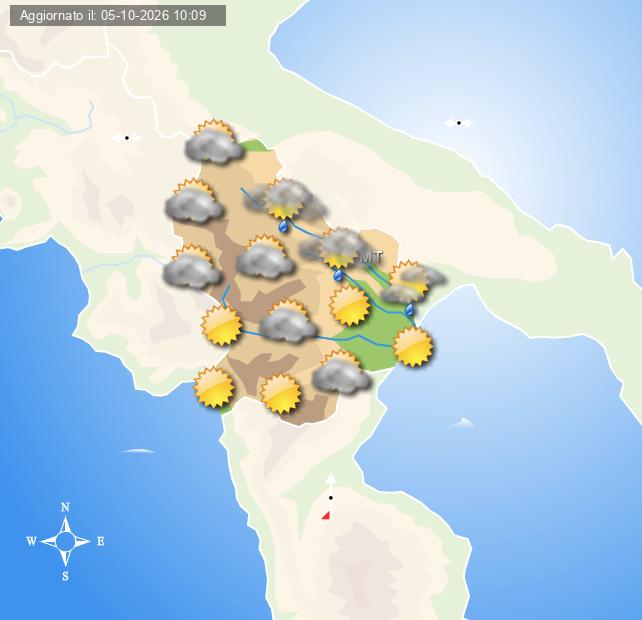Viewport: 642px width, 620px height.
Task: Select the southernmost inland sun icon
Action: tap(281, 394)
